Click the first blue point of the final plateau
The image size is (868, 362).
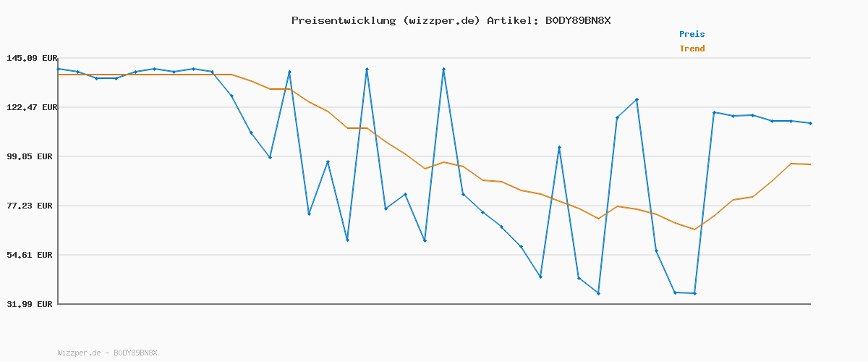tap(714, 112)
